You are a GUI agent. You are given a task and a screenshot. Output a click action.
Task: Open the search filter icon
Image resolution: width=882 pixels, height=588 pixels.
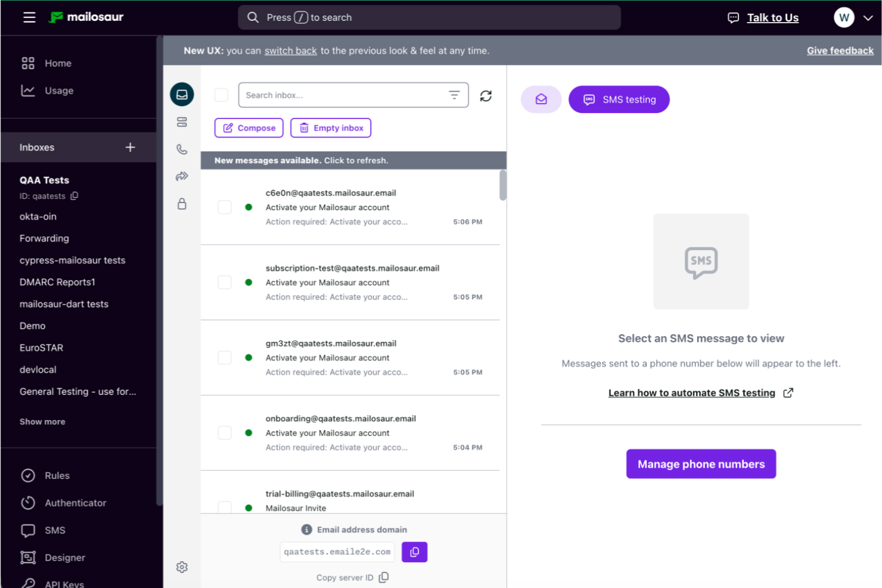(454, 95)
